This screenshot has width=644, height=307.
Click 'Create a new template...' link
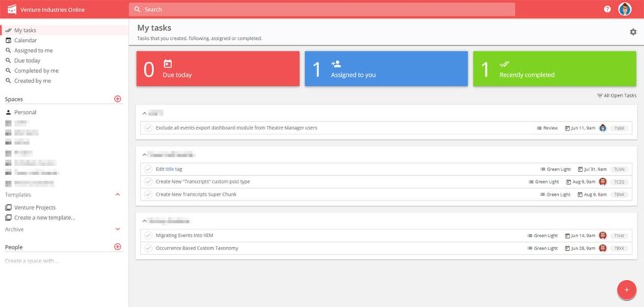44,217
